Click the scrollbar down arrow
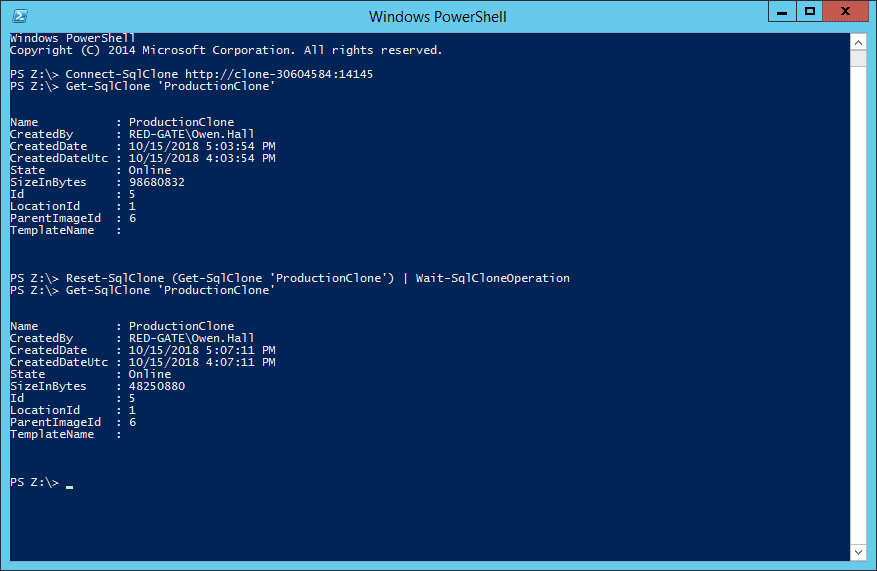Screen dimensions: 877x571 (x=858, y=553)
